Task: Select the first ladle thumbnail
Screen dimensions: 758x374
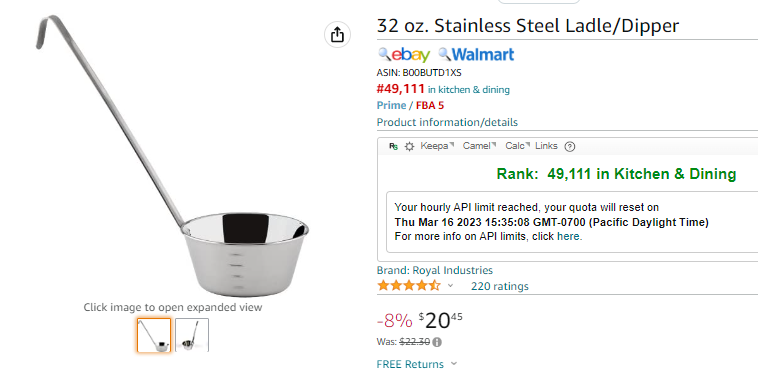Action: [154, 335]
